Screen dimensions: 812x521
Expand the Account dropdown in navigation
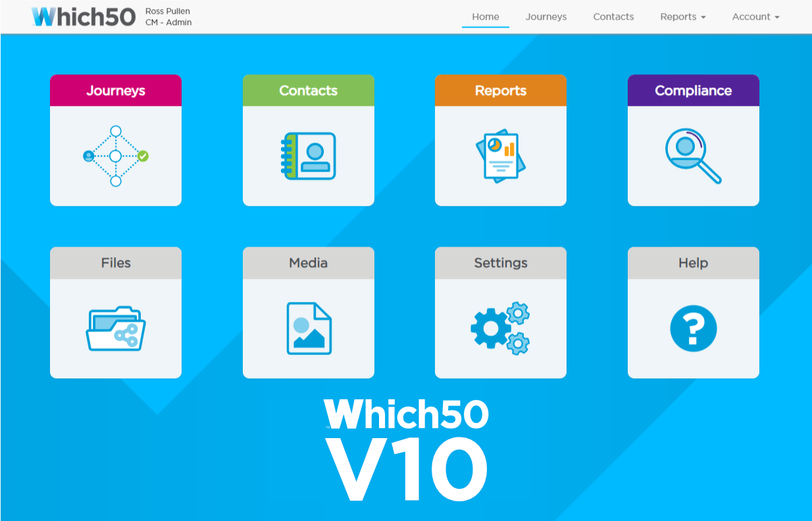tap(756, 17)
